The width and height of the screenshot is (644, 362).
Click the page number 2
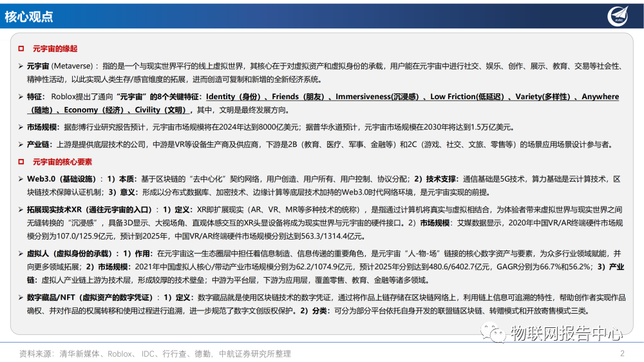click(622, 354)
